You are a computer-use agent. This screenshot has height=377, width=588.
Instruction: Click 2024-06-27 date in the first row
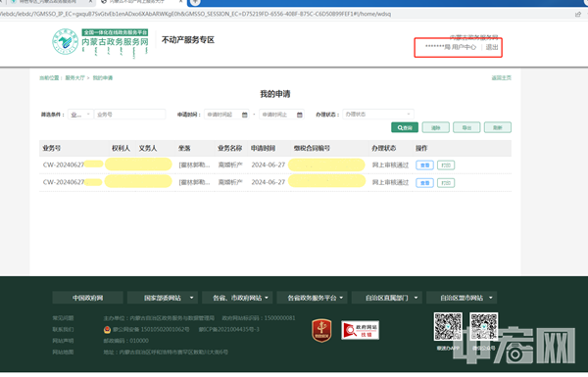(x=269, y=165)
